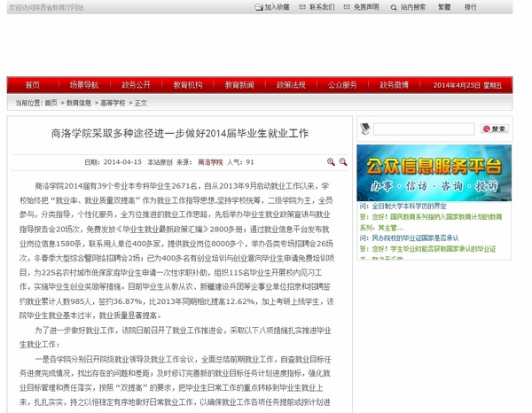Click the 站内搜索 magnifier icon

(x=393, y=7)
